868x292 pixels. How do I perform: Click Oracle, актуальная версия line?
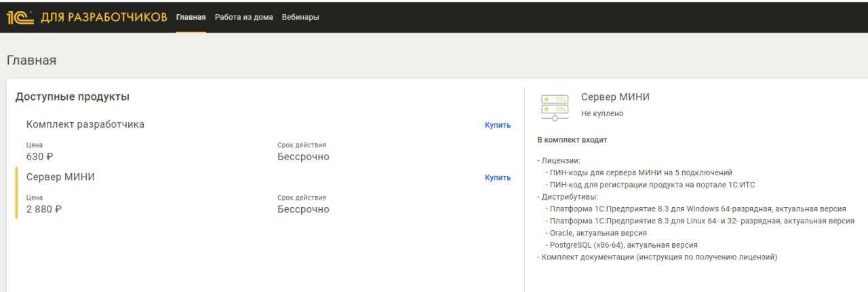click(x=596, y=233)
